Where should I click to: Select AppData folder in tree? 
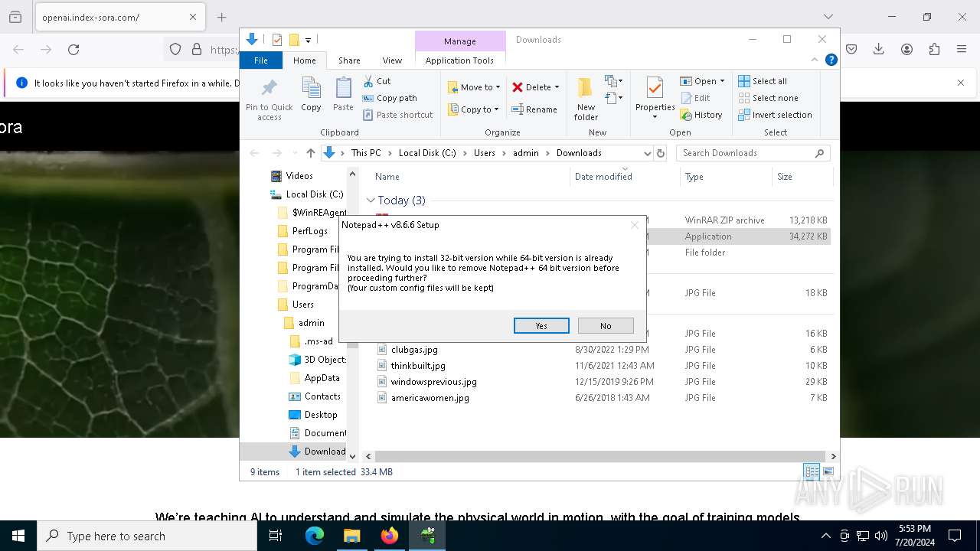click(x=322, y=378)
